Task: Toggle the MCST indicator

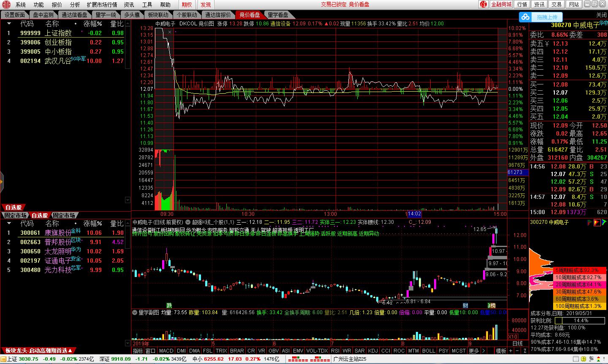Action: click(459, 351)
